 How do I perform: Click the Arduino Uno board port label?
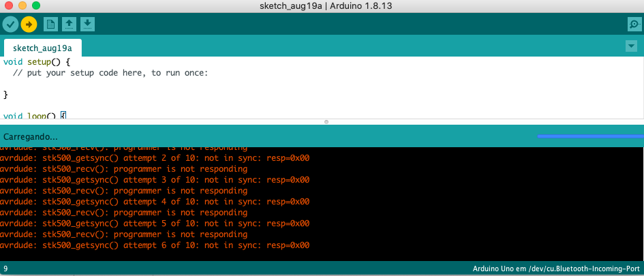555,269
